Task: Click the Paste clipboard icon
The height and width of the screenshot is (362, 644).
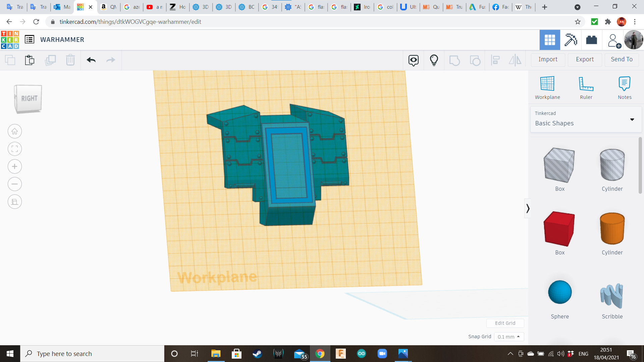Action: (x=30, y=60)
